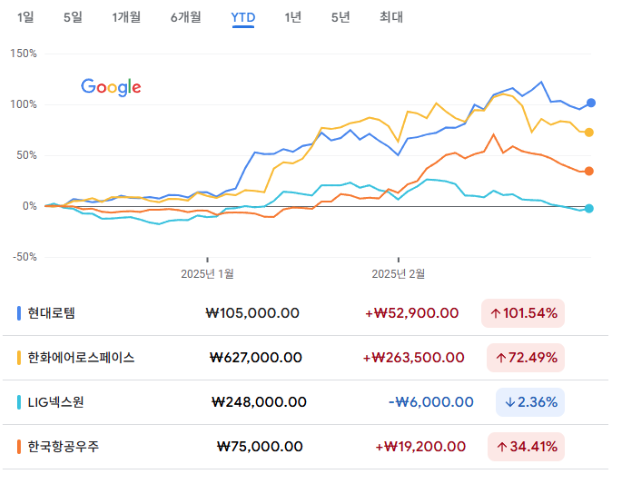Viewport: 626px width, 480px height.
Task: Click the cyan LIG넥스원 color marker
Action: [19, 402]
